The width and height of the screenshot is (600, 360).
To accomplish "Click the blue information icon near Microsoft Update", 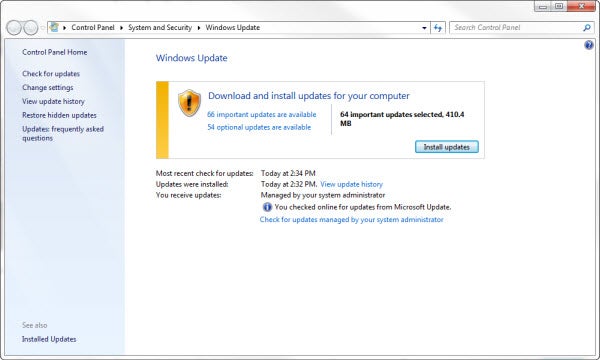I will [267, 207].
